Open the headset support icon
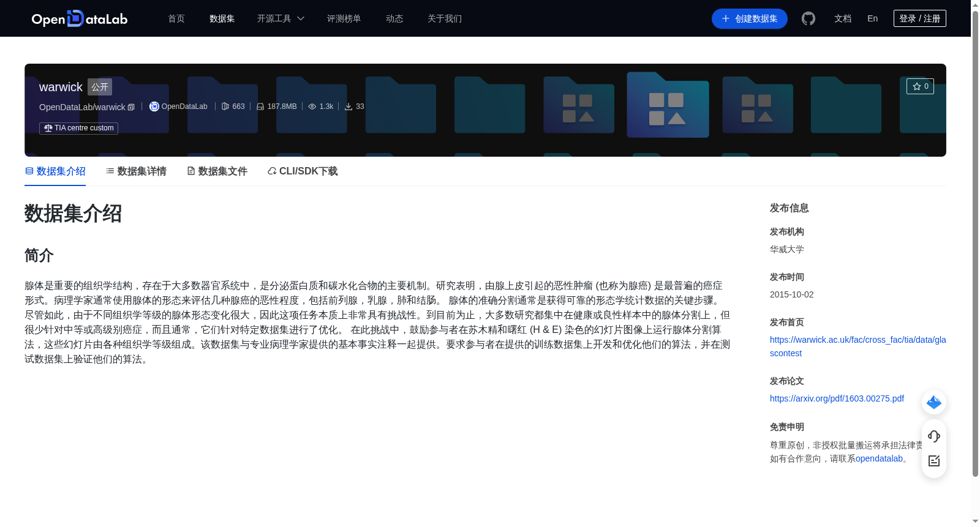The height and width of the screenshot is (527, 980). pyautogui.click(x=934, y=436)
